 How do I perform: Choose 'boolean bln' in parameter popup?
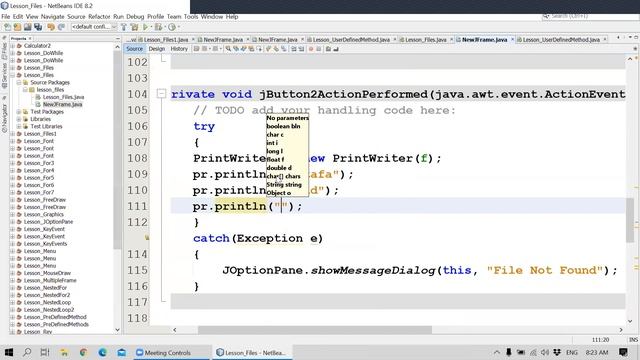point(283,126)
